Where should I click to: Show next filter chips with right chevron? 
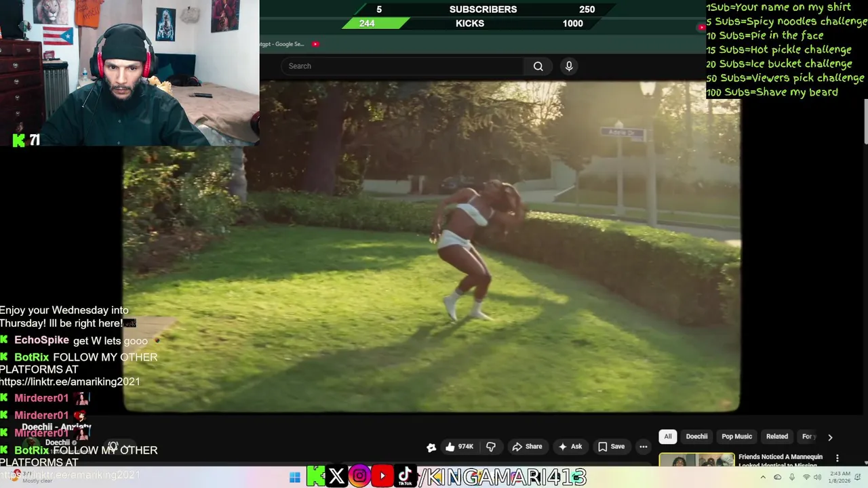pyautogui.click(x=830, y=437)
